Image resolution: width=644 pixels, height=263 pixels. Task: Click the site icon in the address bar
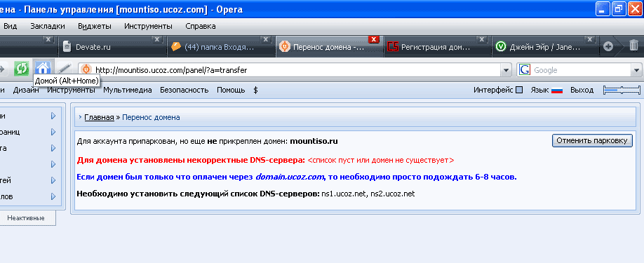pyautogui.click(x=86, y=69)
